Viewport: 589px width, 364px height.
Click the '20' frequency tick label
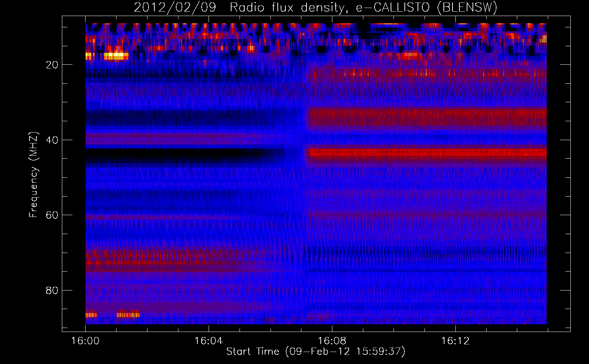(52, 65)
